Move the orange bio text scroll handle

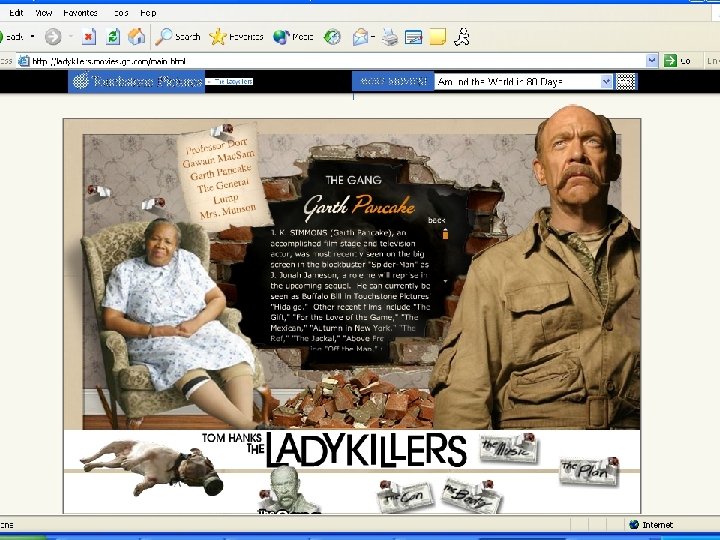tap(445, 234)
